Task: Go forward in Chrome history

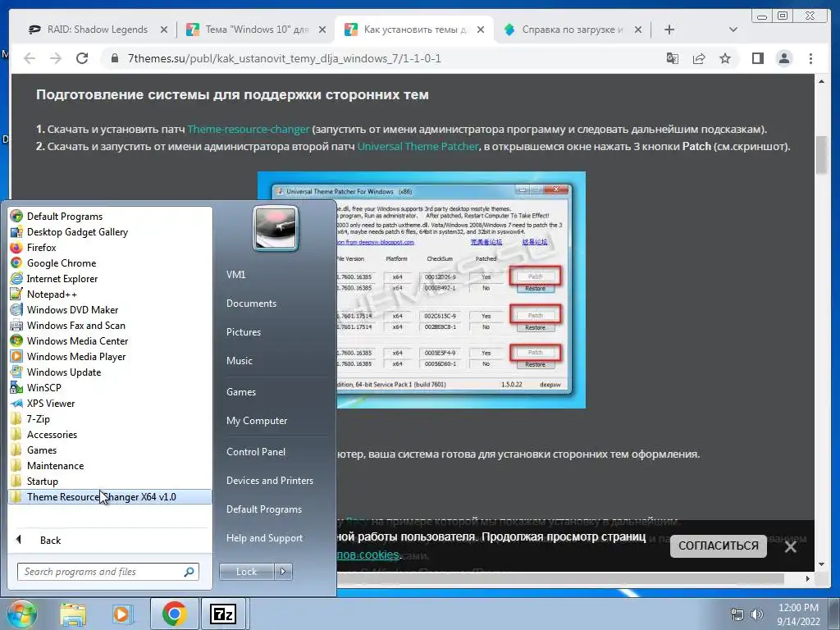Action: [56, 58]
